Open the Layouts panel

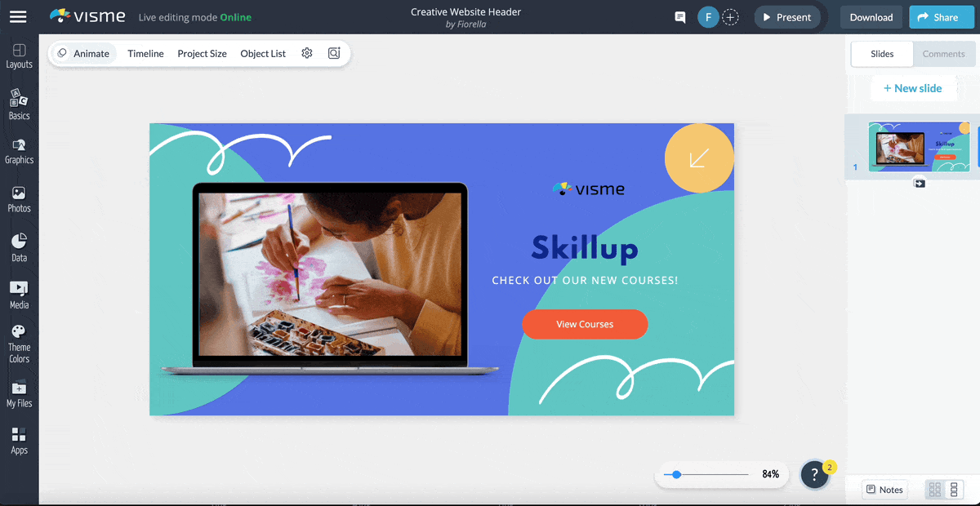[x=19, y=54]
